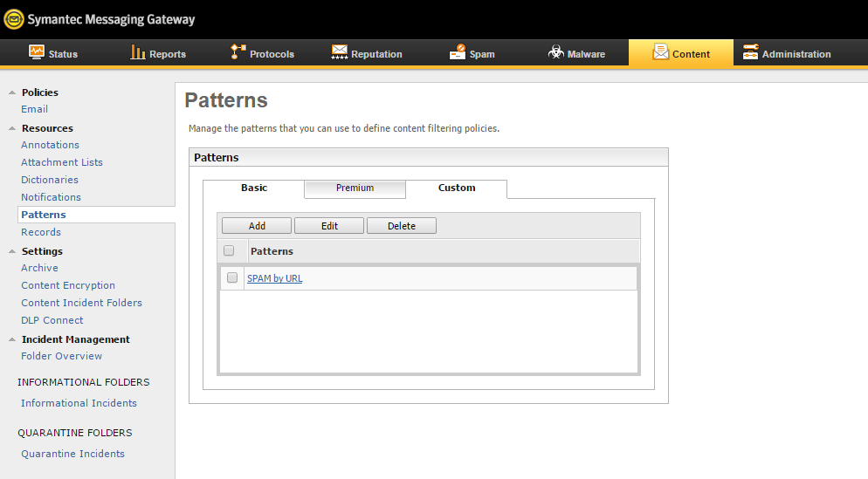Screen dimensions: 868x479
Task: Click the Policies section heading
Action: (40, 92)
